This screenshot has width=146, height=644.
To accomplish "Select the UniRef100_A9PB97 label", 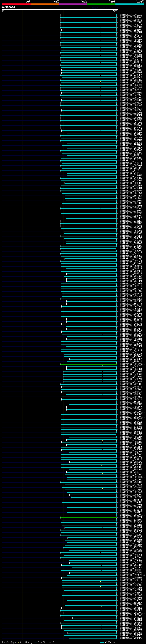I will point(131,40).
